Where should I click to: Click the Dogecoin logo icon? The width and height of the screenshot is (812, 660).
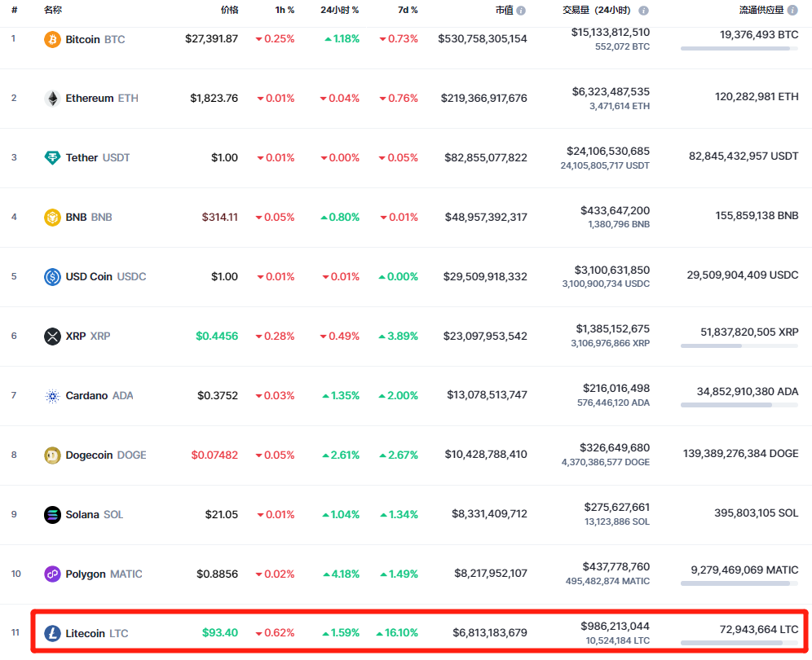click(52, 455)
